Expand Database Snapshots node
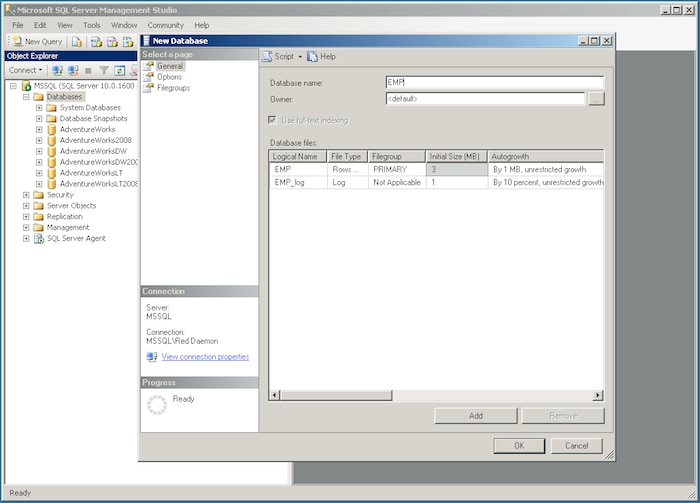The height and width of the screenshot is (503, 700). click(x=39, y=119)
